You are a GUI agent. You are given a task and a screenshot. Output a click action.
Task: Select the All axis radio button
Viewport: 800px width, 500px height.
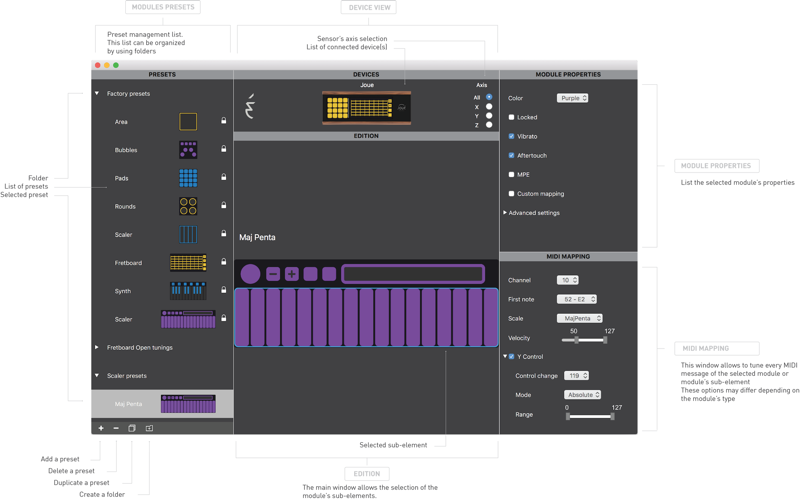pyautogui.click(x=489, y=97)
